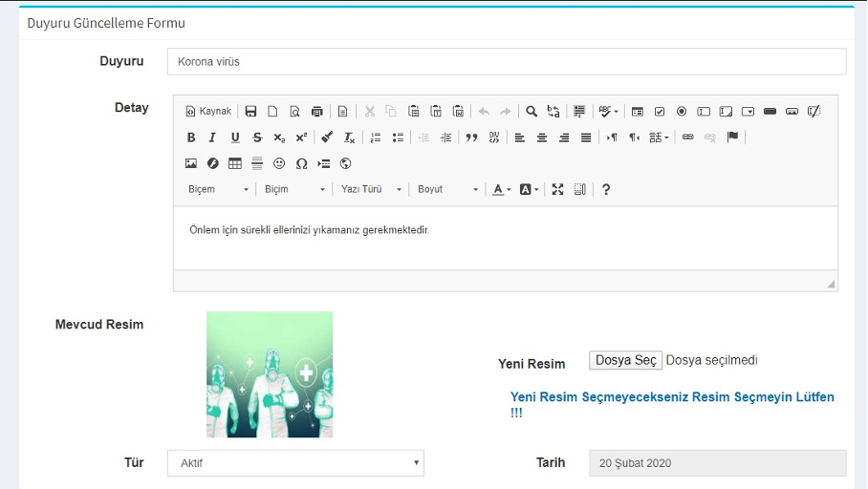868x489 pixels.
Task: Insert a hidden field form element
Action: click(x=814, y=111)
